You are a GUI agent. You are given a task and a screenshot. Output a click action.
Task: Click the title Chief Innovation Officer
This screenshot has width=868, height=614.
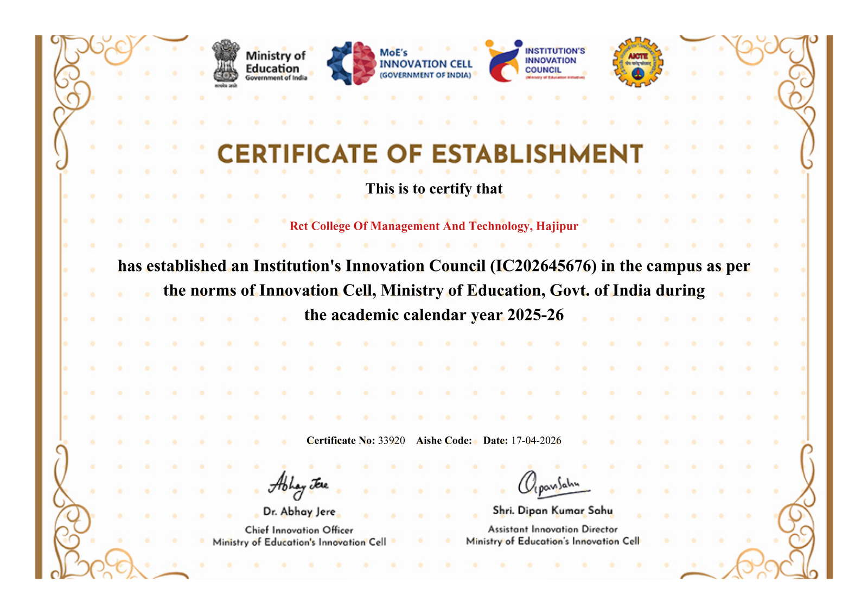click(x=299, y=530)
